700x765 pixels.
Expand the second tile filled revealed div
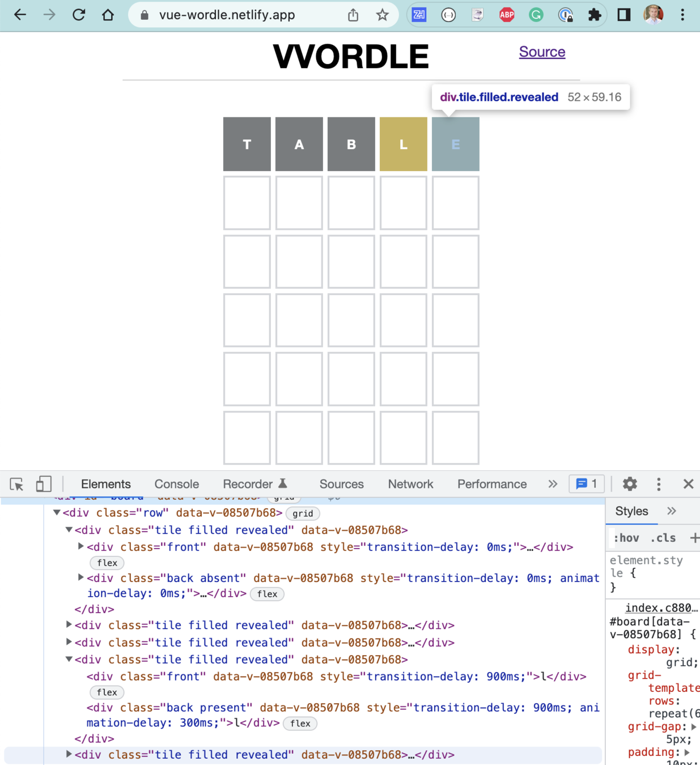pyautogui.click(x=69, y=625)
